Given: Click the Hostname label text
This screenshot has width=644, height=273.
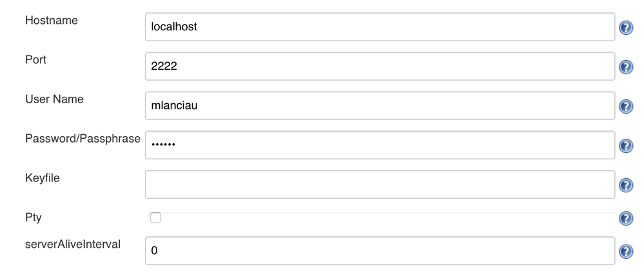Looking at the screenshot, I should (52, 21).
